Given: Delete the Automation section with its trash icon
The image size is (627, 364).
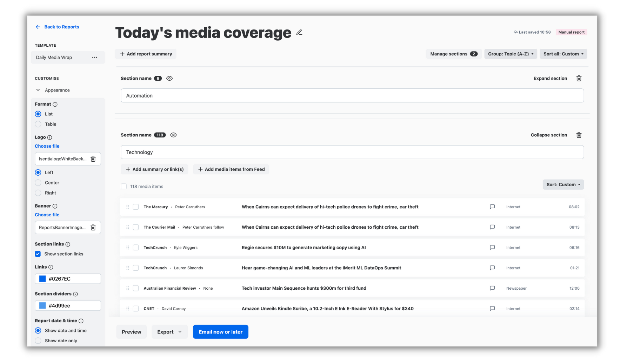Looking at the screenshot, I should coord(579,79).
